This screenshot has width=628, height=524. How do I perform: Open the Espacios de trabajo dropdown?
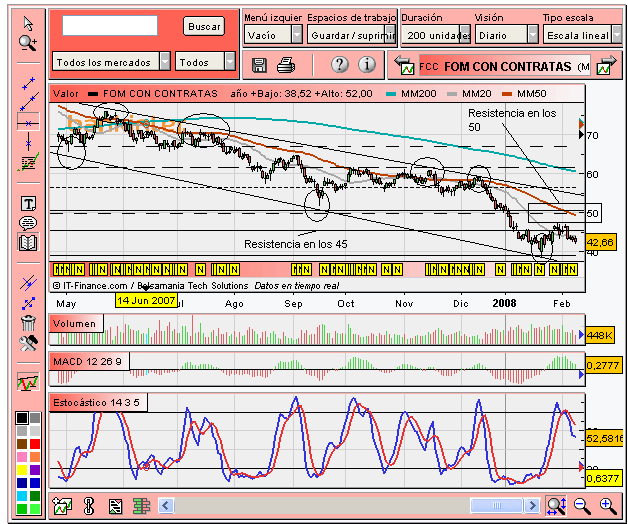pyautogui.click(x=351, y=35)
